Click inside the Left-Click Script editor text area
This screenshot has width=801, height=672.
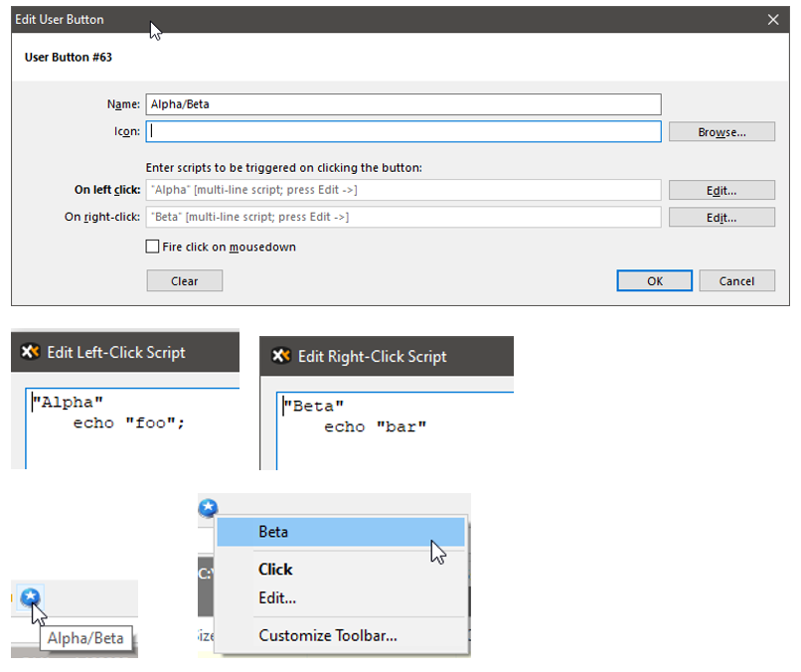[129, 437]
